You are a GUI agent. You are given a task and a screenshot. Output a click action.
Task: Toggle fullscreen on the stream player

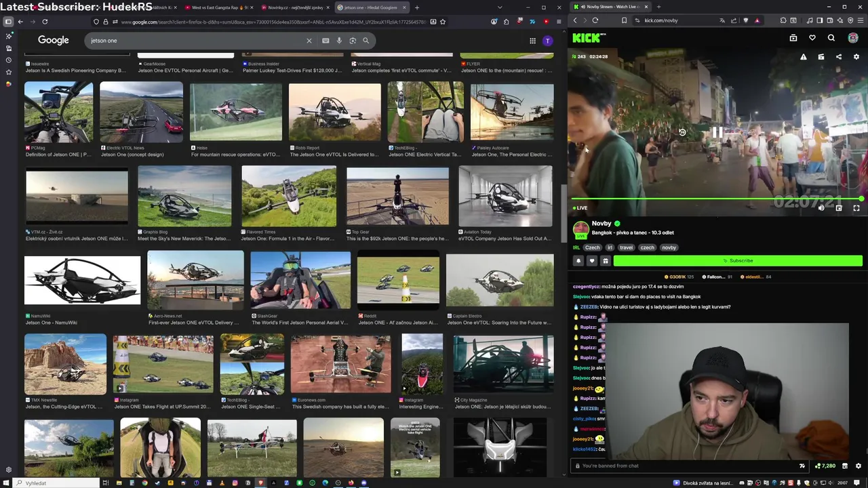tap(856, 208)
